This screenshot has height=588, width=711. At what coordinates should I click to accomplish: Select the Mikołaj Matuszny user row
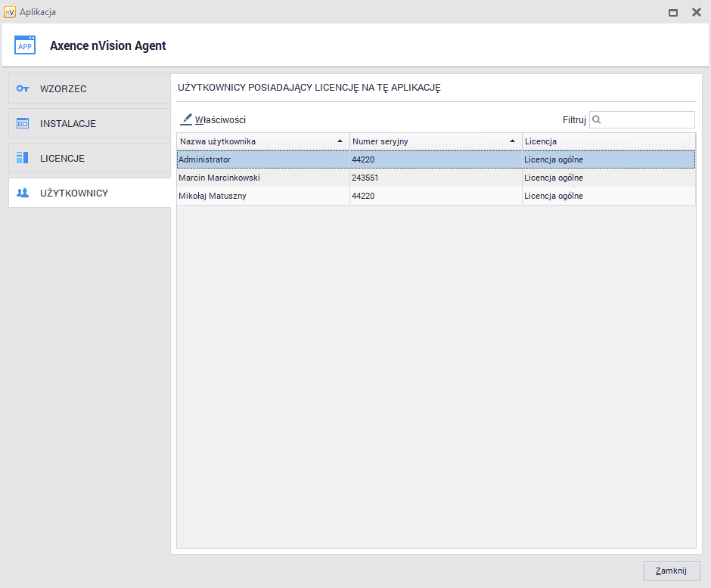pos(213,196)
